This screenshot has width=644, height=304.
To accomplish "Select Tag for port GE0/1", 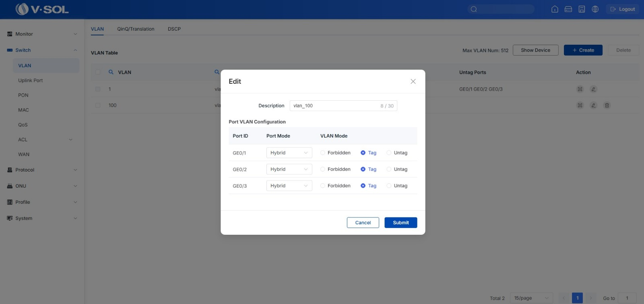I will [x=363, y=153].
